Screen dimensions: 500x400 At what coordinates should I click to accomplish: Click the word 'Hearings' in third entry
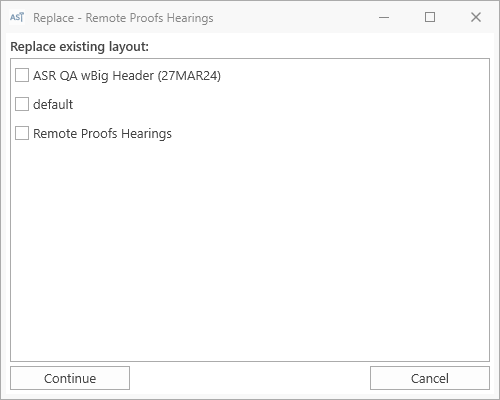[x=146, y=134]
